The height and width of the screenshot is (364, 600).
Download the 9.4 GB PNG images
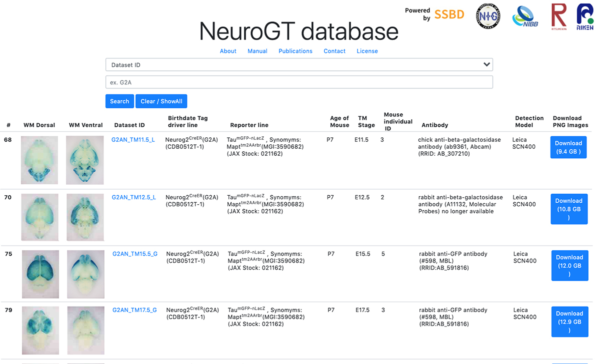click(568, 147)
